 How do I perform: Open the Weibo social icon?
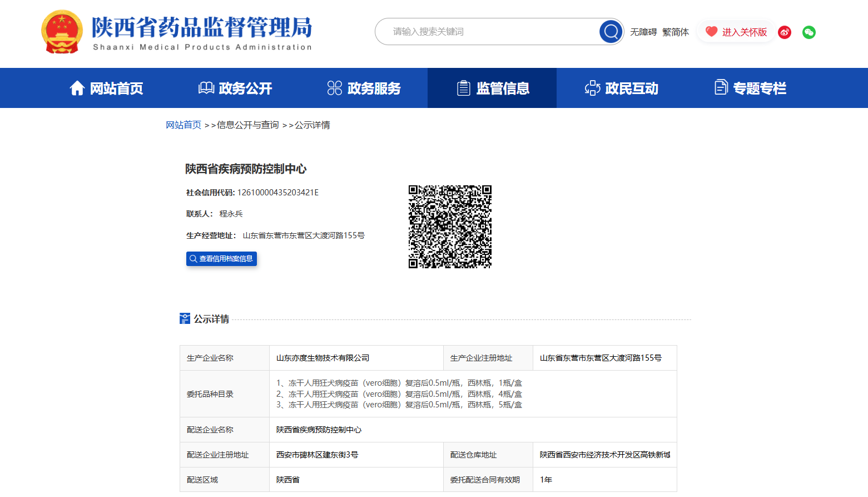[x=785, y=32]
